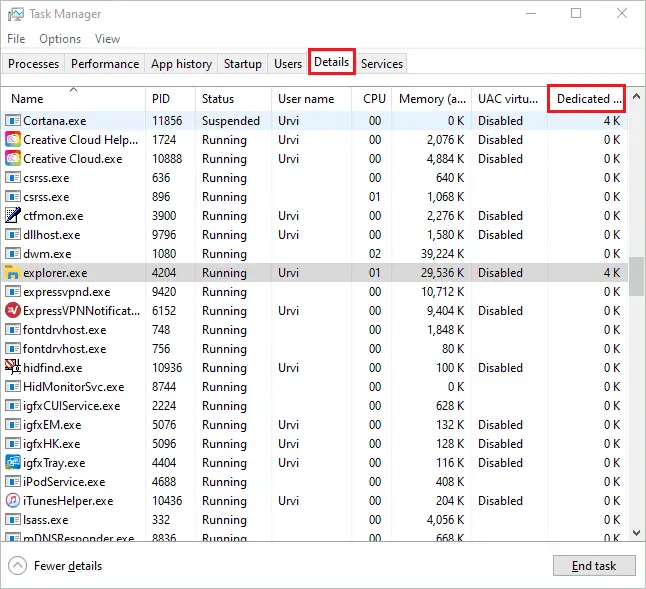
Task: Click the Cortana.exe process icon
Action: 12,121
